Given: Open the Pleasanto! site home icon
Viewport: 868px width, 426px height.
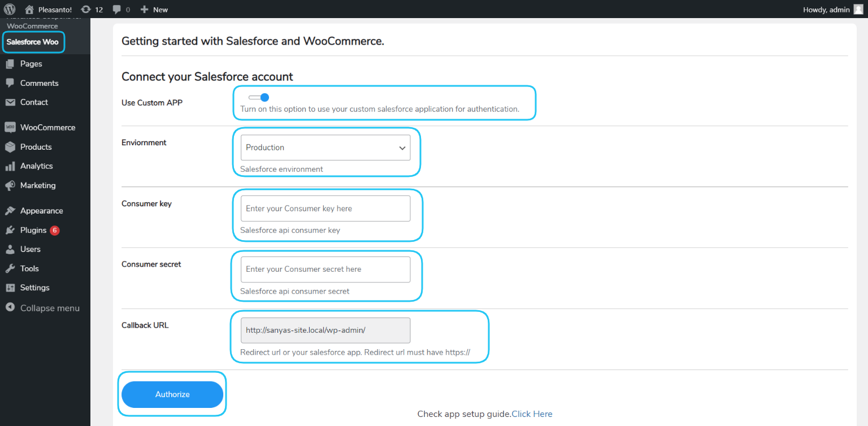Looking at the screenshot, I should [29, 9].
